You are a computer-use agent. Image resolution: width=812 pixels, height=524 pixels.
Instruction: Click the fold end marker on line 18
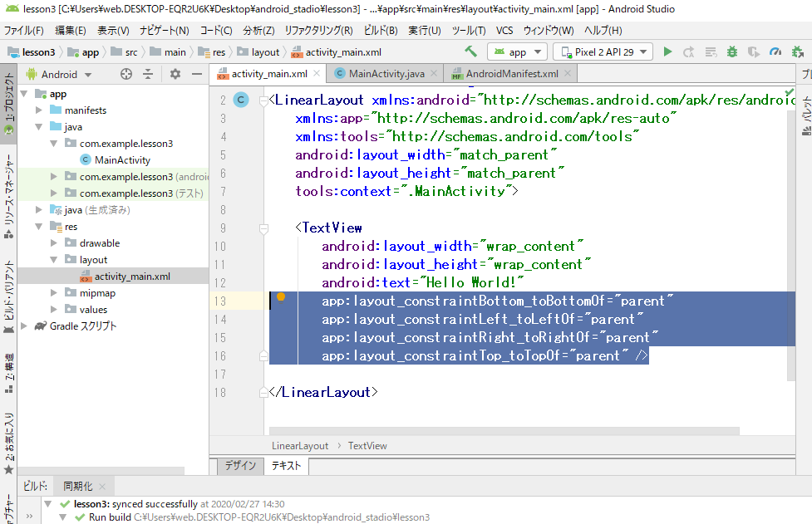click(263, 393)
